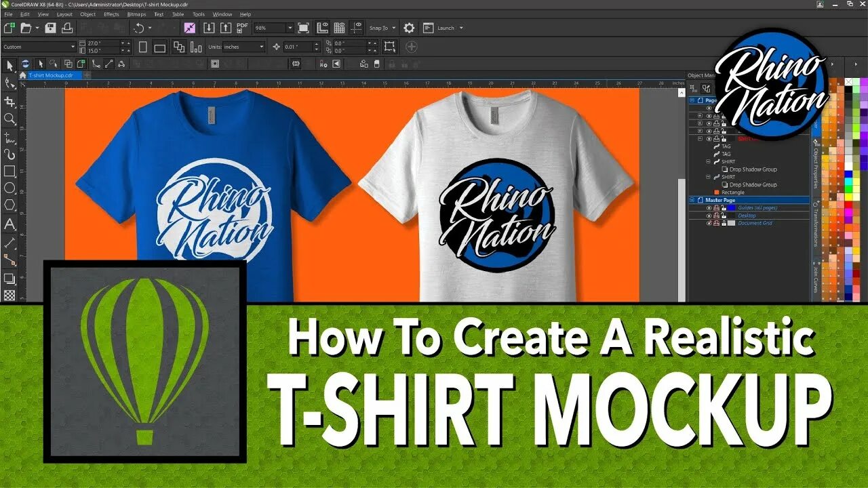Image resolution: width=868 pixels, height=488 pixels.
Task: Select the Polygon tool
Action: click(x=9, y=205)
